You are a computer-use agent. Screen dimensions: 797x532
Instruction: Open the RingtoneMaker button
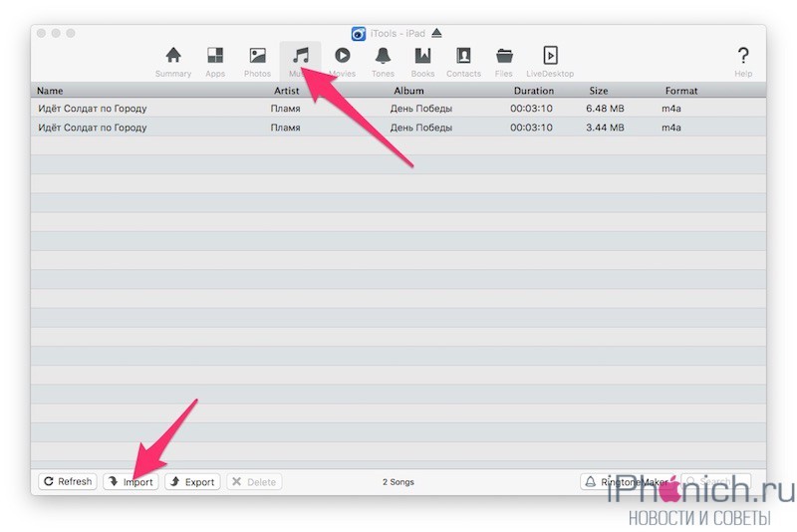[x=628, y=482]
